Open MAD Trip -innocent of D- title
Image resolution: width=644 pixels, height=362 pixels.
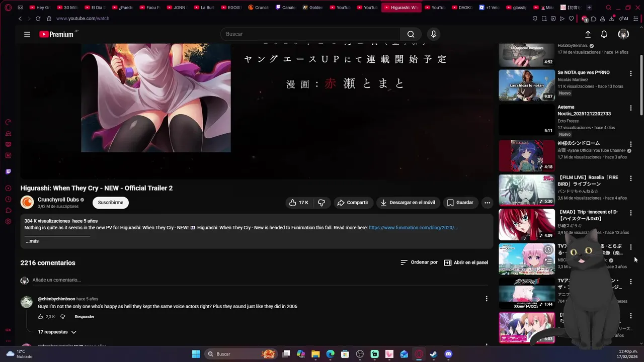(x=588, y=215)
